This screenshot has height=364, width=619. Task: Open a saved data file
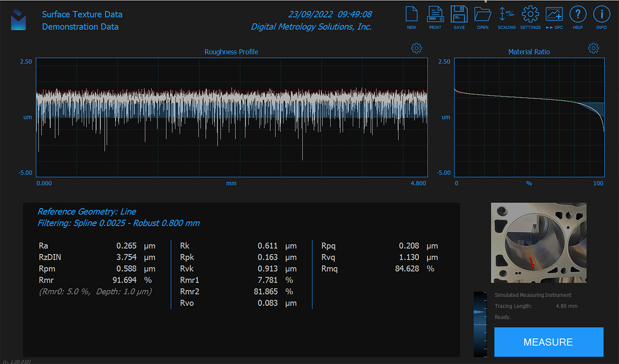click(483, 17)
